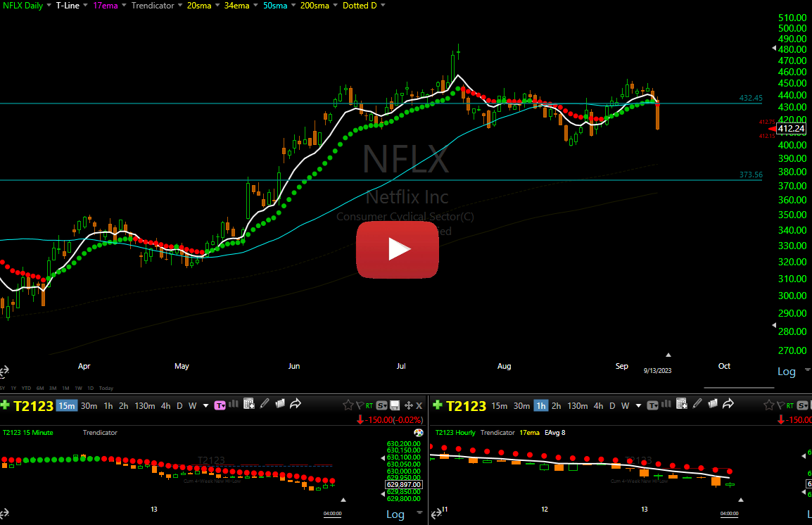Play the NFLX chart video
The width and height of the screenshot is (812, 525).
point(397,250)
